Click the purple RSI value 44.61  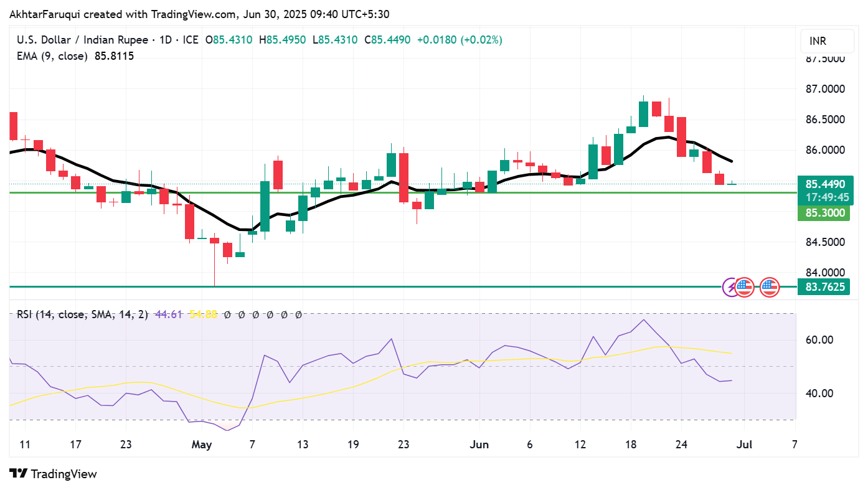point(167,315)
